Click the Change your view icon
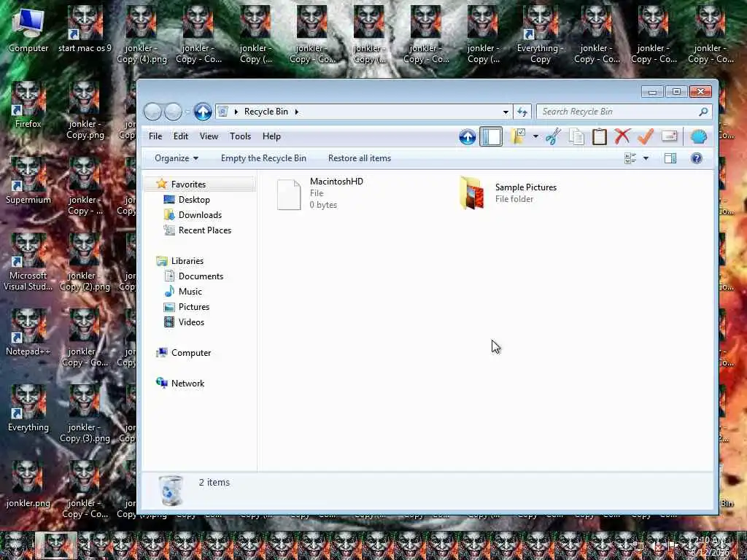This screenshot has height=560, width=747. click(x=630, y=158)
